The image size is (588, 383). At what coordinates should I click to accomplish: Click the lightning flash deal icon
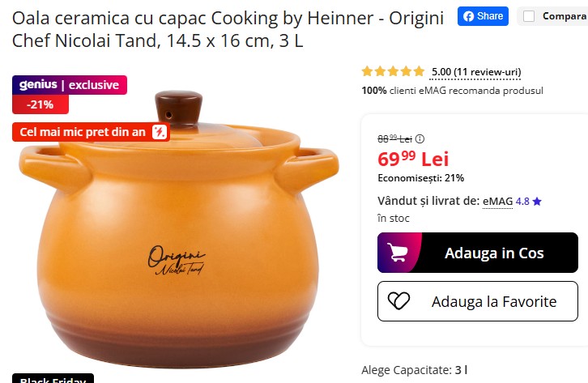click(159, 132)
